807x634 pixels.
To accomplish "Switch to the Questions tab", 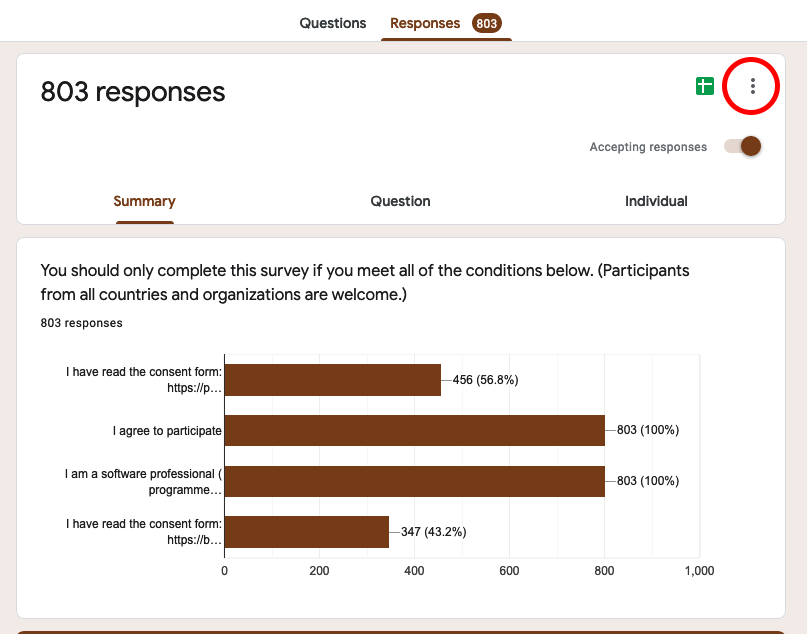I will point(332,23).
